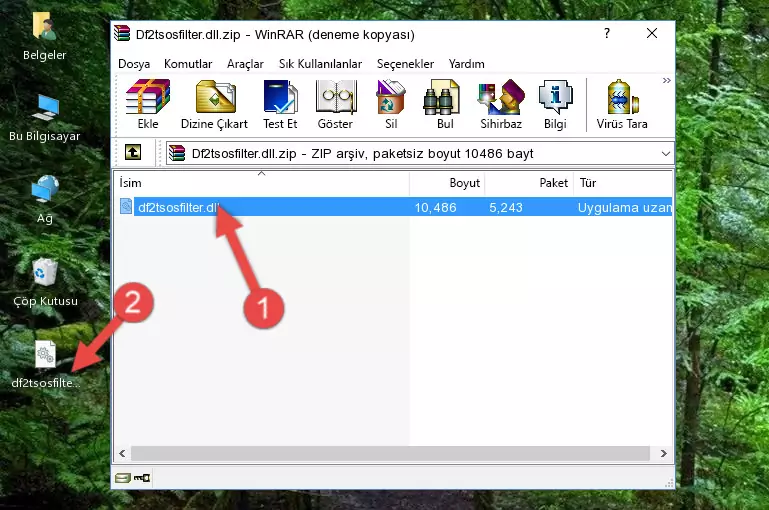
Task: Open the Seçenekler menu
Action: 405,64
